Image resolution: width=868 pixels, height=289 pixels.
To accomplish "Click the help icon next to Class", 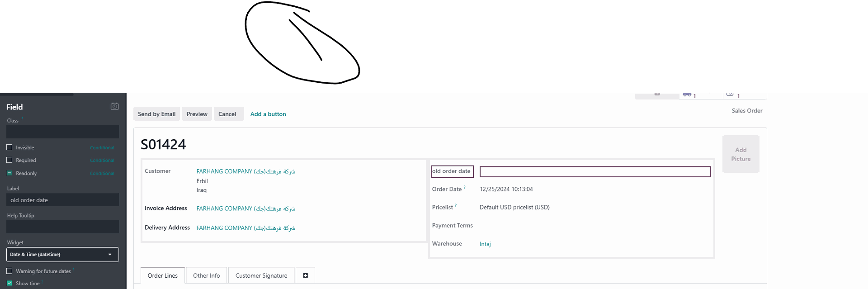I will point(23,119).
